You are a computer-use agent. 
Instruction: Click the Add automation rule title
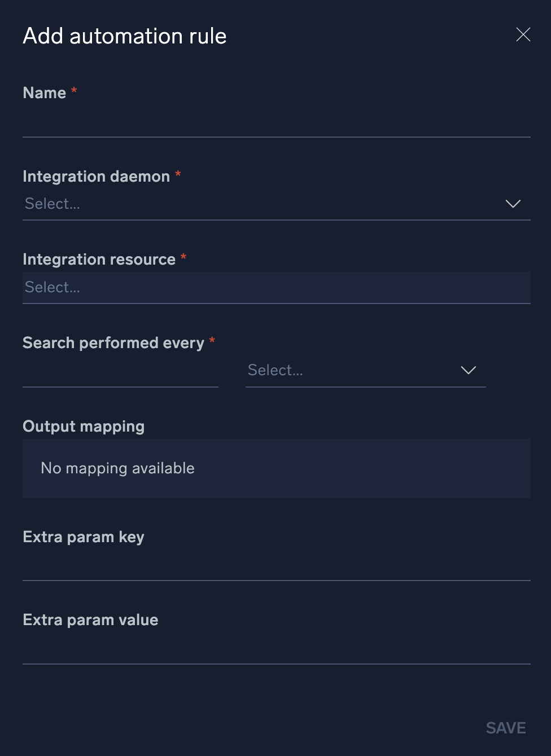click(x=125, y=36)
